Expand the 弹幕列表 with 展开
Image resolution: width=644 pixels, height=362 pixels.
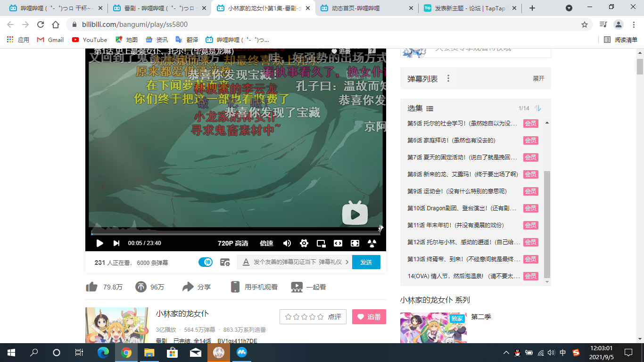(538, 78)
